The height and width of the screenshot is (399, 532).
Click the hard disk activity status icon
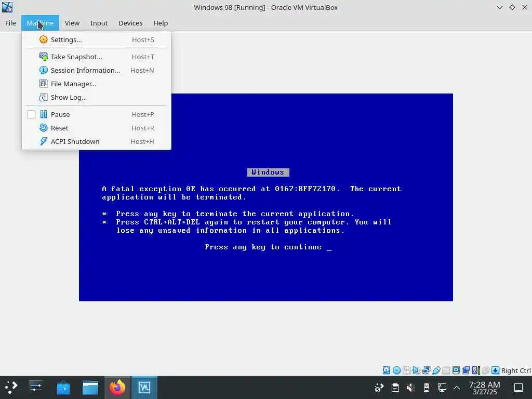[387, 370]
